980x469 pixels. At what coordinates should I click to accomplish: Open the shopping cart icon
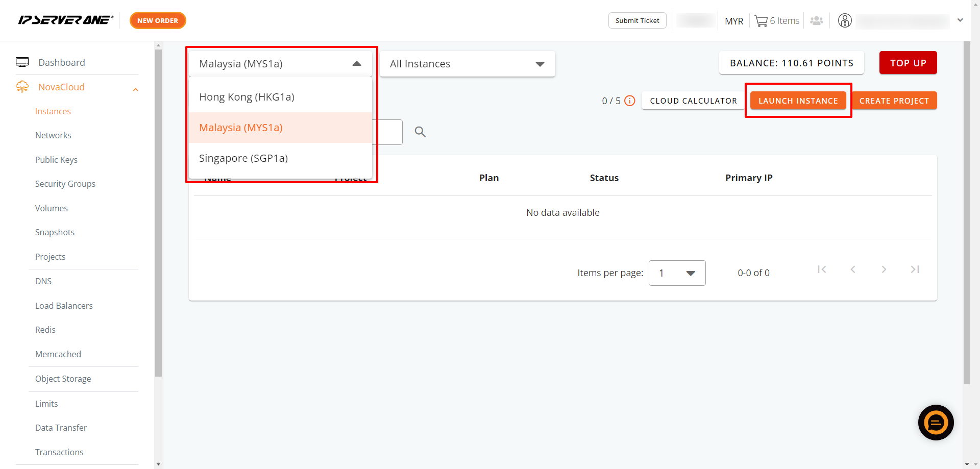point(761,21)
